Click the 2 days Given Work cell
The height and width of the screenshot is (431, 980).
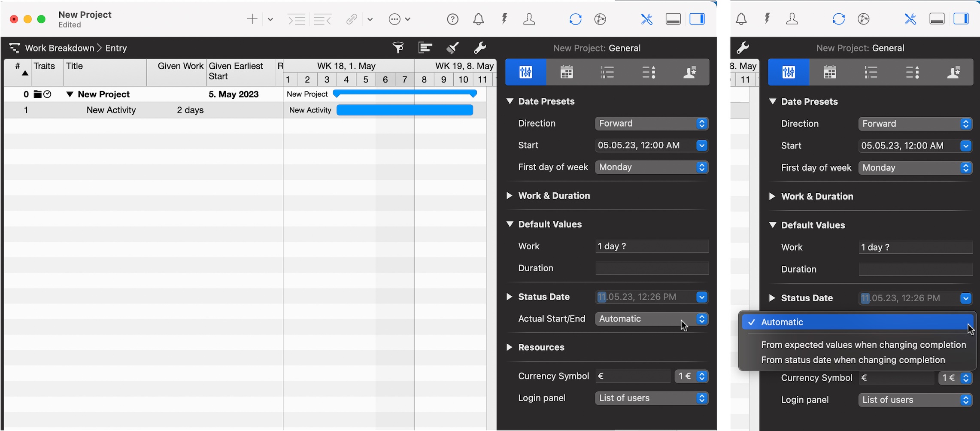click(x=190, y=110)
